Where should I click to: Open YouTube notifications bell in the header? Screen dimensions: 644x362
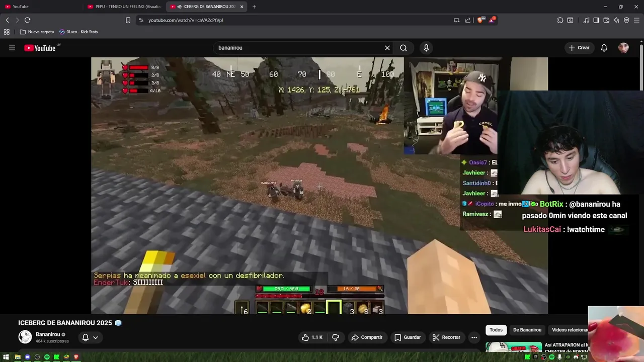pyautogui.click(x=604, y=48)
